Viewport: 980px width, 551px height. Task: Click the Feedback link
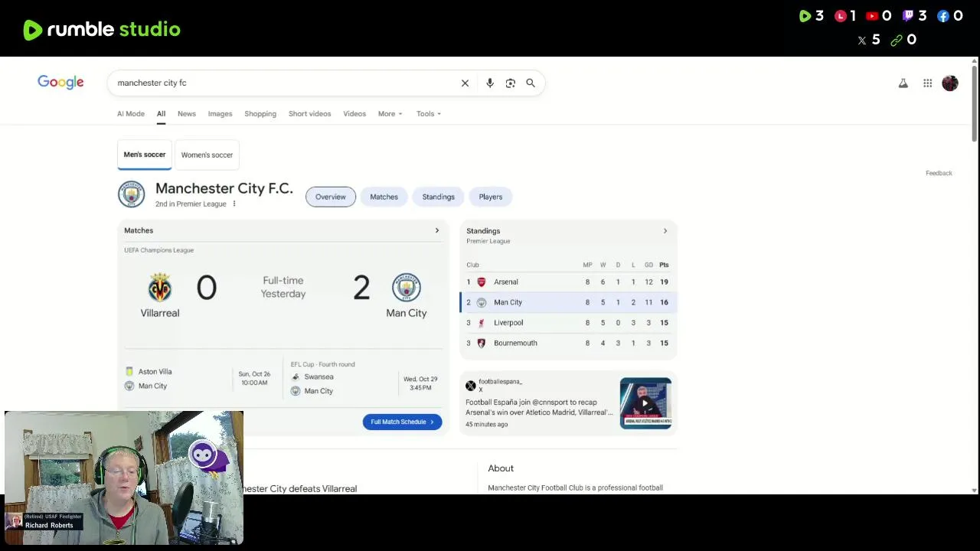[939, 173]
